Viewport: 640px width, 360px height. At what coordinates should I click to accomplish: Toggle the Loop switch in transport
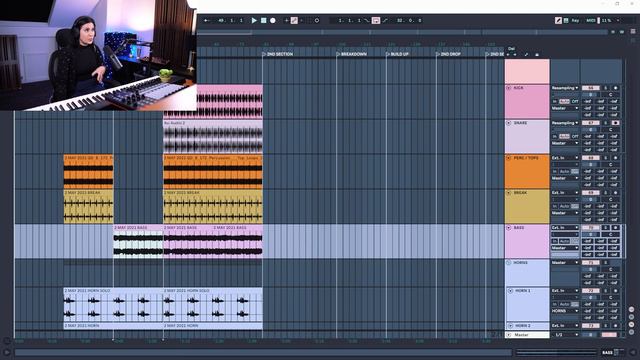376,20
